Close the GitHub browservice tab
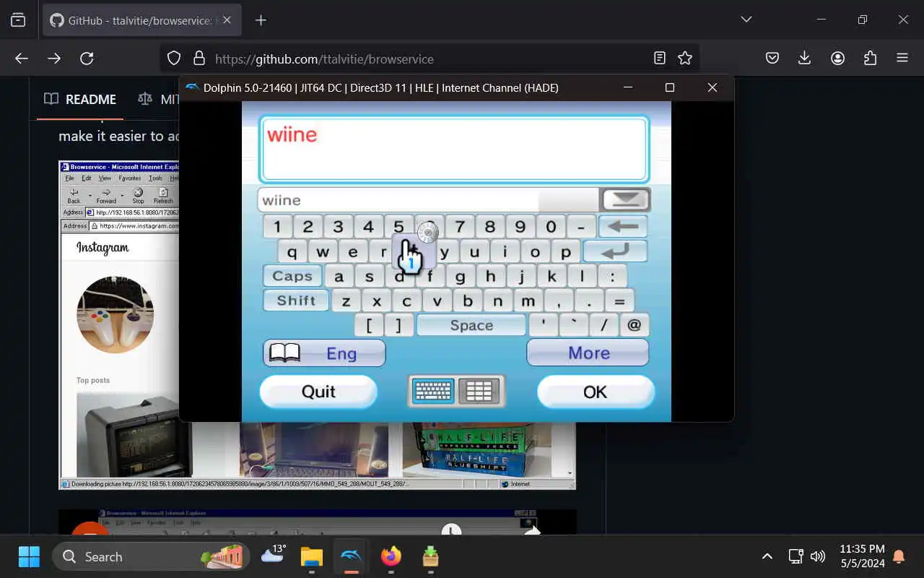924x578 pixels. click(227, 20)
